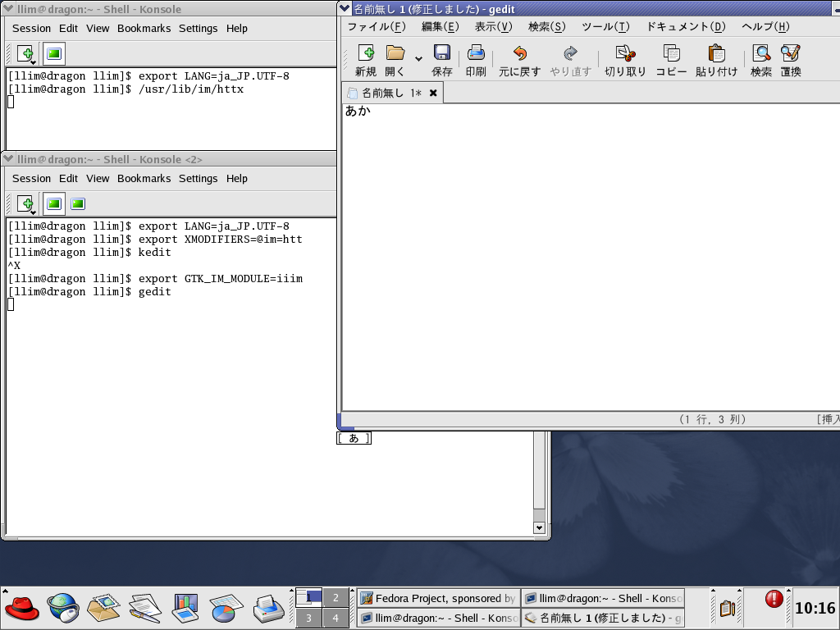Select second shell session icon in Konsole <2>
The height and width of the screenshot is (630, 840).
tap(78, 203)
